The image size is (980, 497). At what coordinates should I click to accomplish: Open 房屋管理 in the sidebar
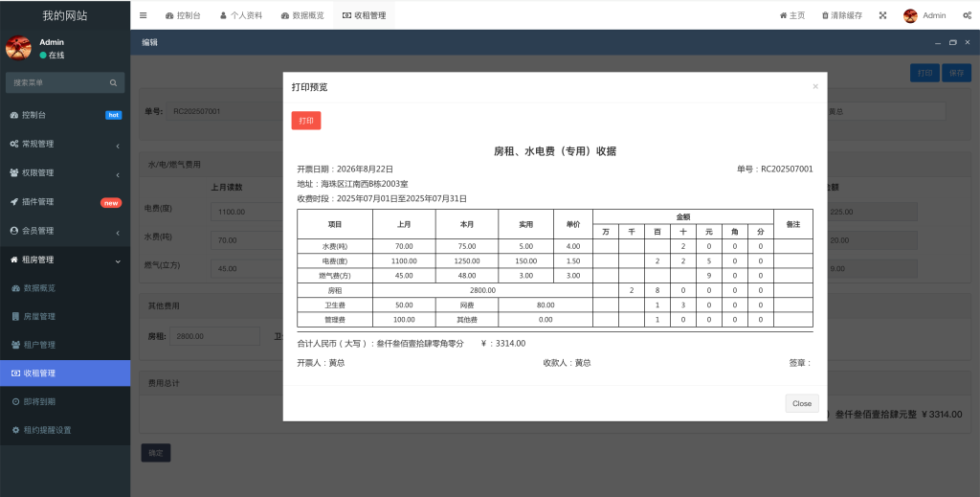(65, 316)
